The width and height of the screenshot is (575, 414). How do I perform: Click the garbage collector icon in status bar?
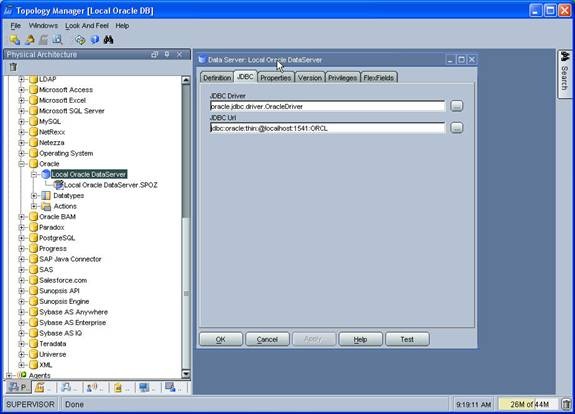pyautogui.click(x=566, y=404)
